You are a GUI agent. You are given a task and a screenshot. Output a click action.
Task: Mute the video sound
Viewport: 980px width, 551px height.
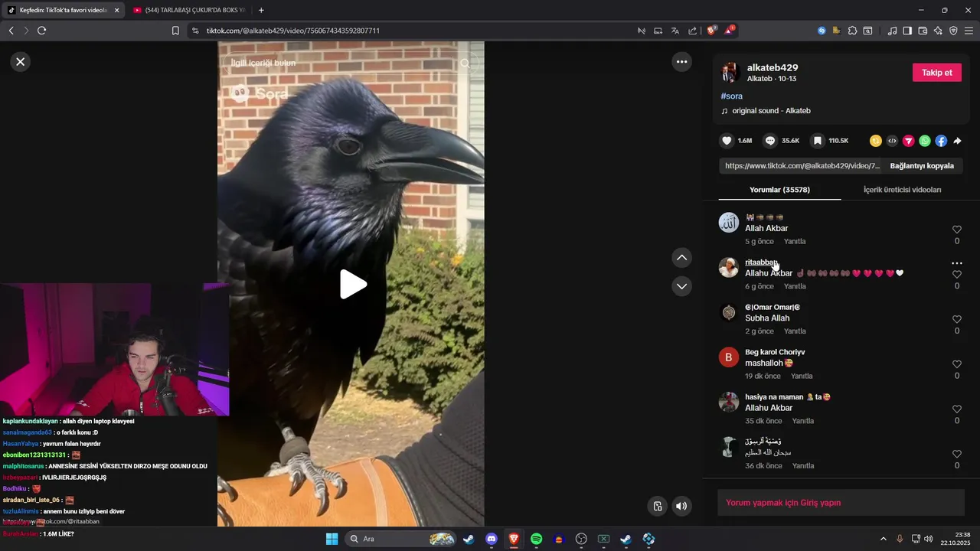tap(681, 506)
